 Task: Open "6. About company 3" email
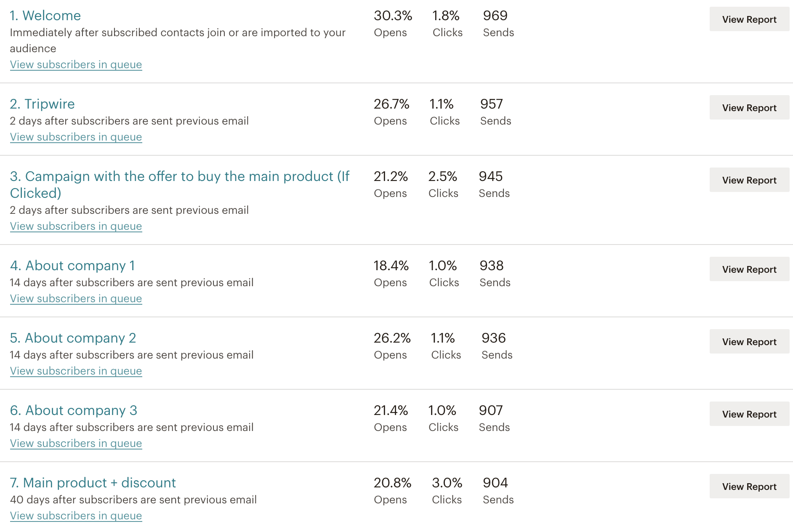tap(74, 410)
